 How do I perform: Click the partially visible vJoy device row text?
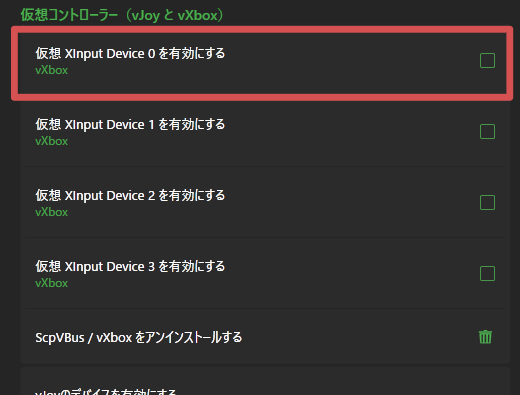(106, 392)
